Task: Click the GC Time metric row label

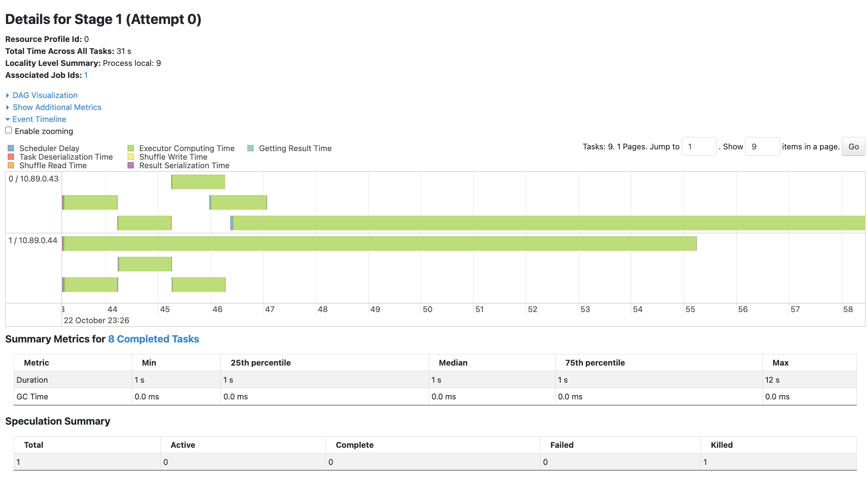Action: point(32,397)
